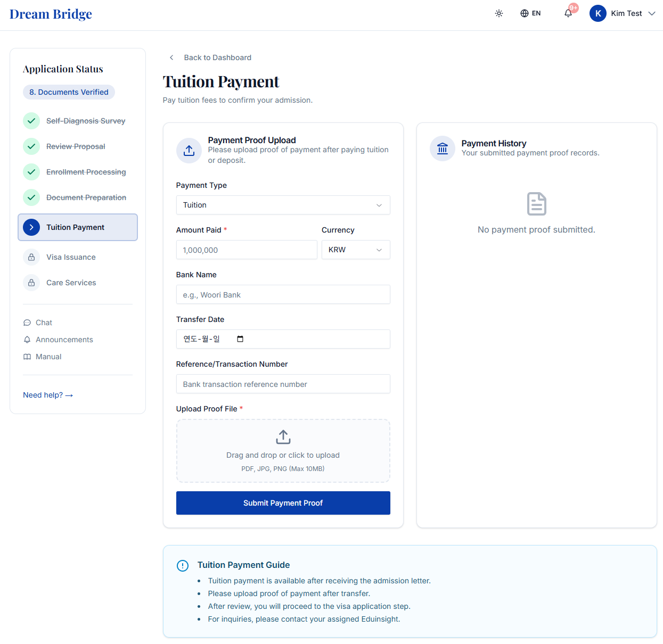Screen dimensions: 663x644
Task: Click the back arrow beside Back to Dashboard
Action: (x=171, y=57)
